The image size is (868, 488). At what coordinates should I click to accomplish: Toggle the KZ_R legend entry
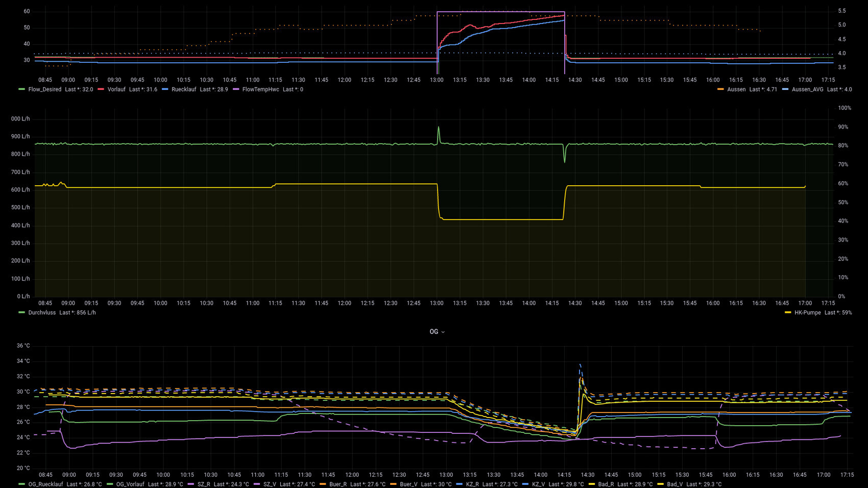coord(472,484)
